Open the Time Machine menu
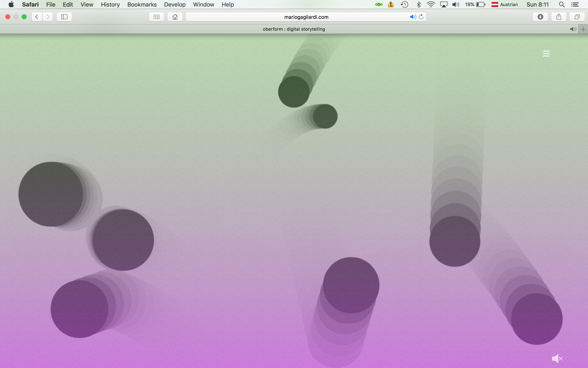This screenshot has height=368, width=588. pos(404,4)
